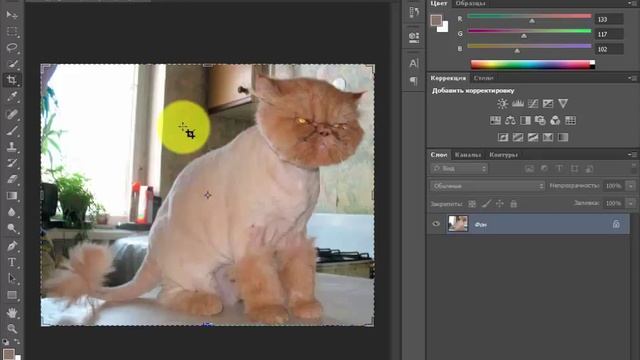Select the Blur (droplet) tool
The height and width of the screenshot is (360, 640).
click(x=12, y=212)
